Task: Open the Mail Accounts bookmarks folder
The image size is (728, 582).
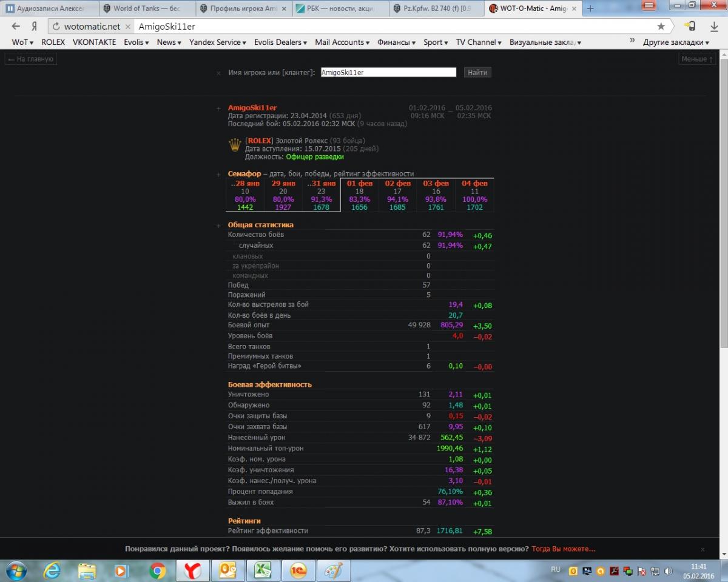Action: [343, 42]
